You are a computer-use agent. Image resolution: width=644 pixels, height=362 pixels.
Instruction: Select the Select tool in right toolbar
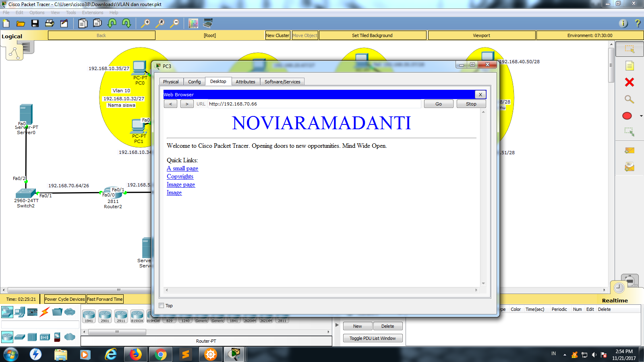(x=630, y=49)
